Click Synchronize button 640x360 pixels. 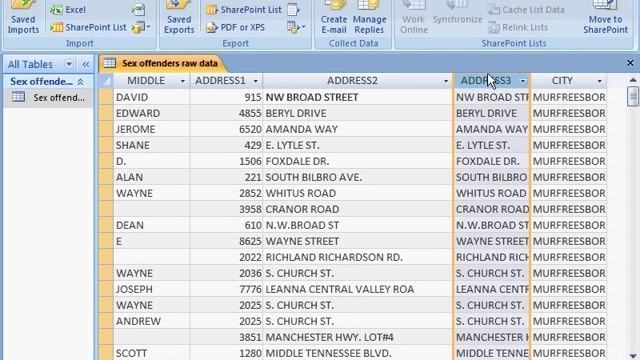pos(457,13)
